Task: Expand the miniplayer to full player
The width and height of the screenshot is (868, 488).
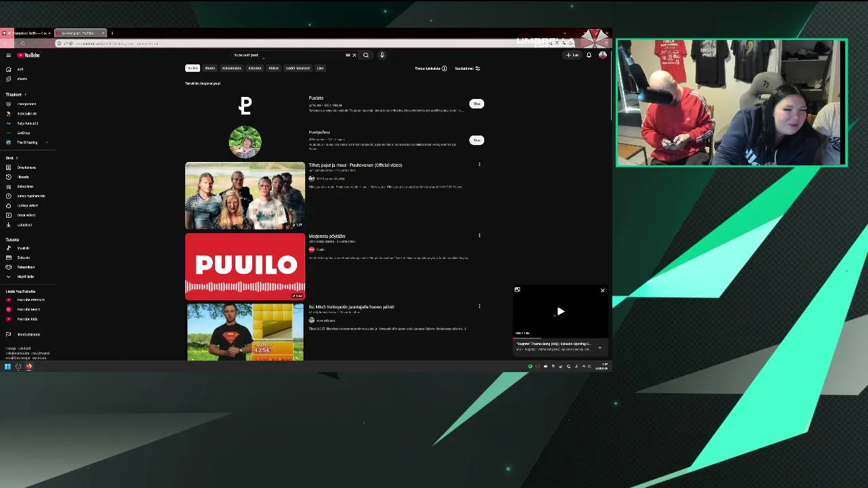Action: (517, 290)
